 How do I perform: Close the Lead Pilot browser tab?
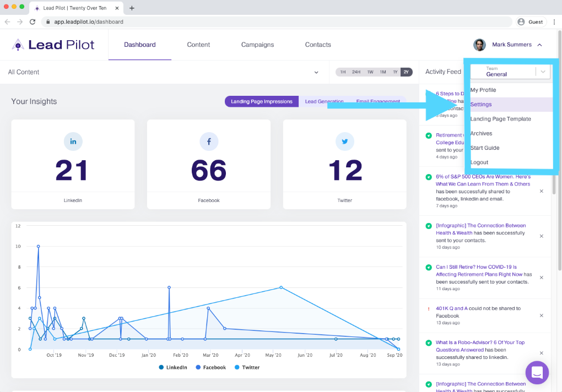(117, 8)
